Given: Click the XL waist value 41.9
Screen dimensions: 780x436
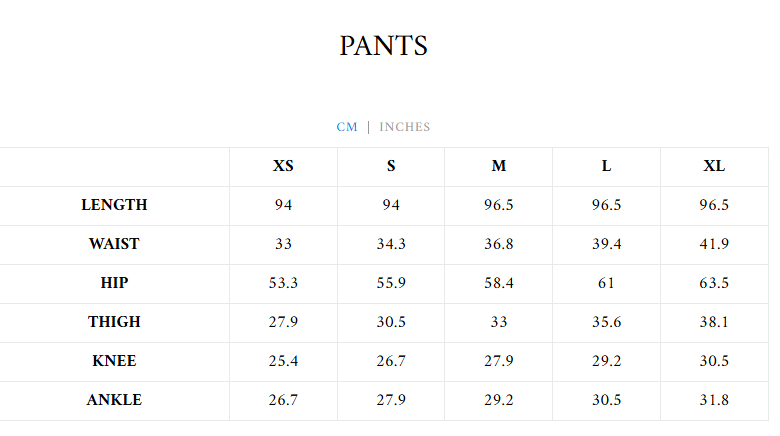Looking at the screenshot, I should pyautogui.click(x=714, y=244).
